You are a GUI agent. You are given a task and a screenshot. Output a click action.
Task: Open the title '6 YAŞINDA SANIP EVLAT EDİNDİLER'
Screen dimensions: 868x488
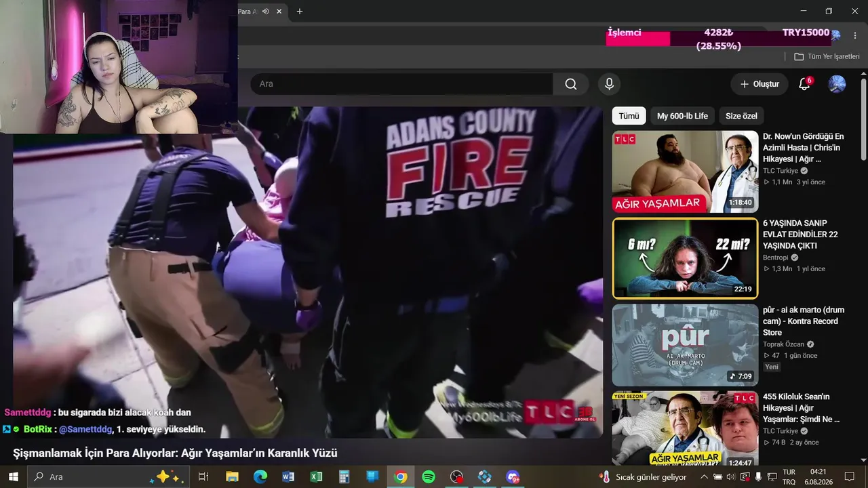tap(801, 235)
